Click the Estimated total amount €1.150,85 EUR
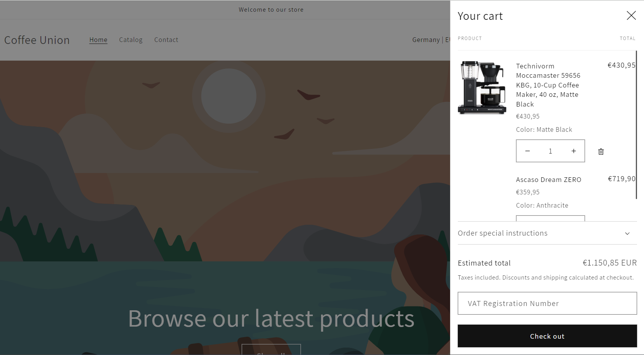Screen dimensions: 644x355 click(609, 263)
